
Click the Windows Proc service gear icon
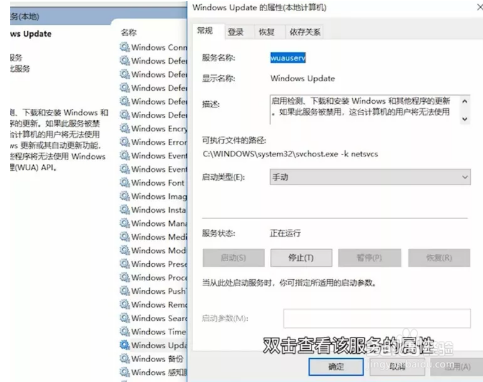pos(125,277)
